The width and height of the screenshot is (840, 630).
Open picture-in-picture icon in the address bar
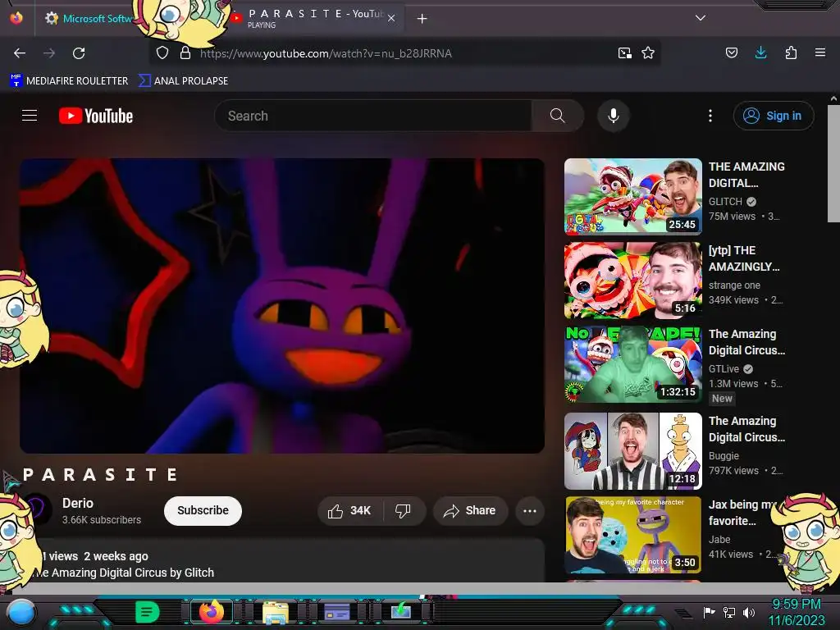pyautogui.click(x=624, y=52)
